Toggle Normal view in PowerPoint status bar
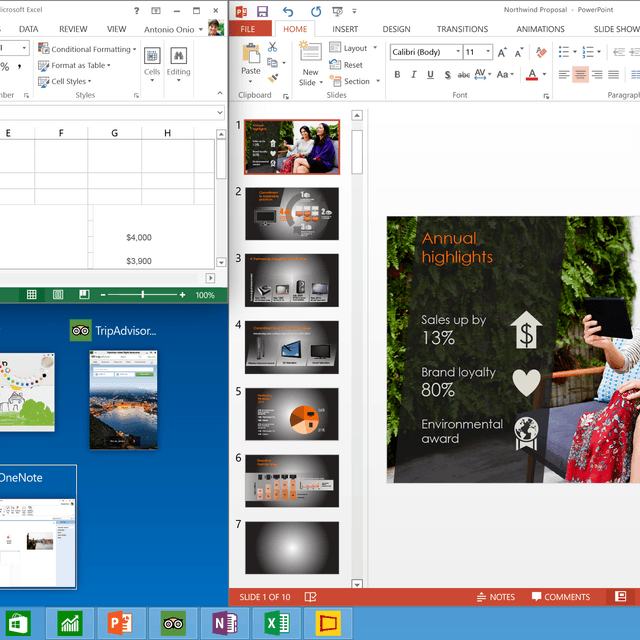Viewport: 640px width, 640px height. pyautogui.click(x=620, y=596)
